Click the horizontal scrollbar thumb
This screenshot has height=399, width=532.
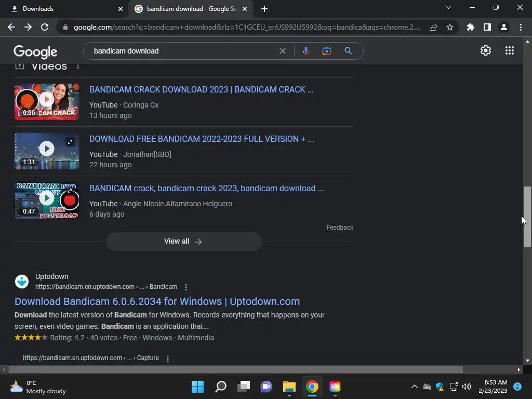coord(236,369)
